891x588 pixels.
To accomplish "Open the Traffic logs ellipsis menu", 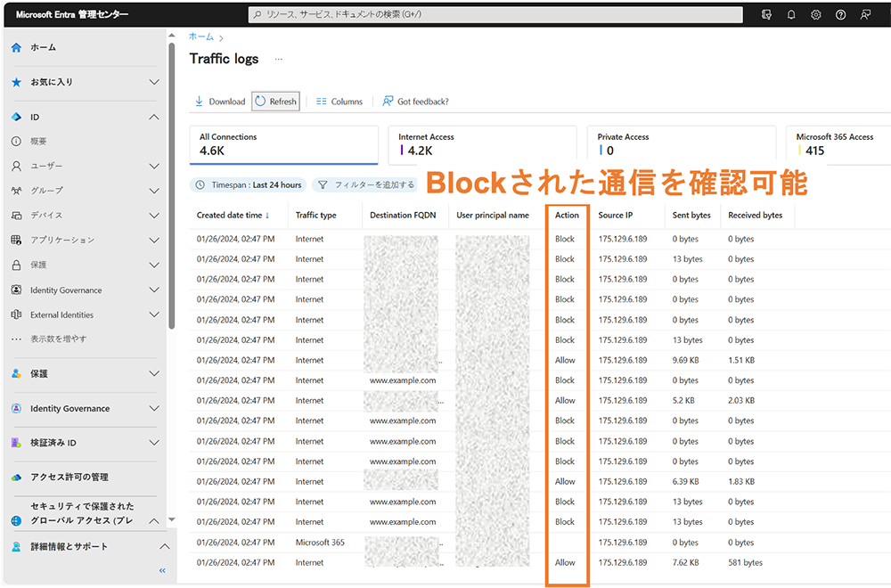I will [x=278, y=59].
